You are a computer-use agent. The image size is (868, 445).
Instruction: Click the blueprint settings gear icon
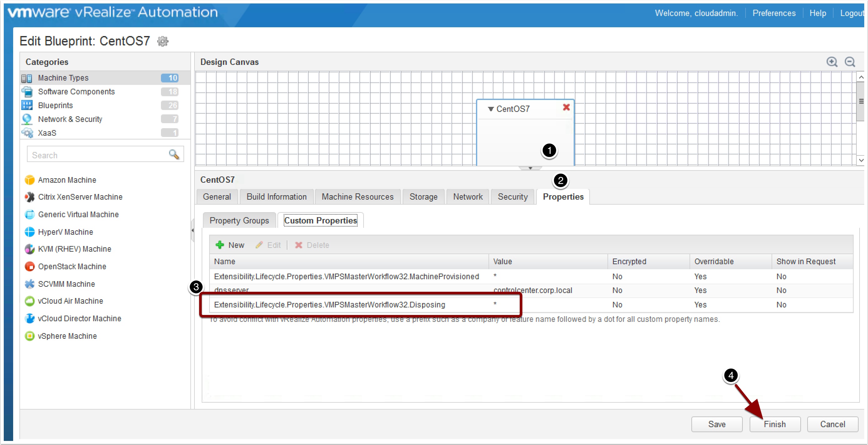pos(163,41)
